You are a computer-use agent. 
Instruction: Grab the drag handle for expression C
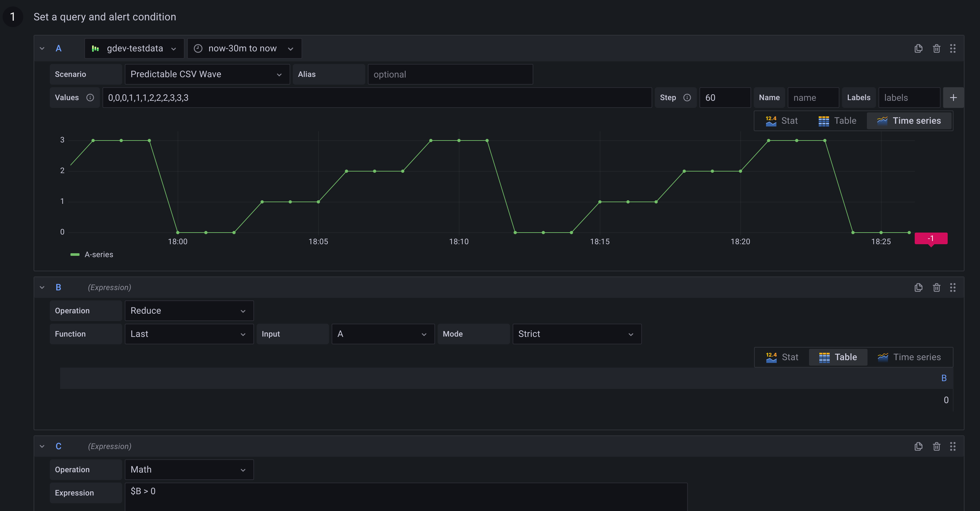[x=953, y=446]
